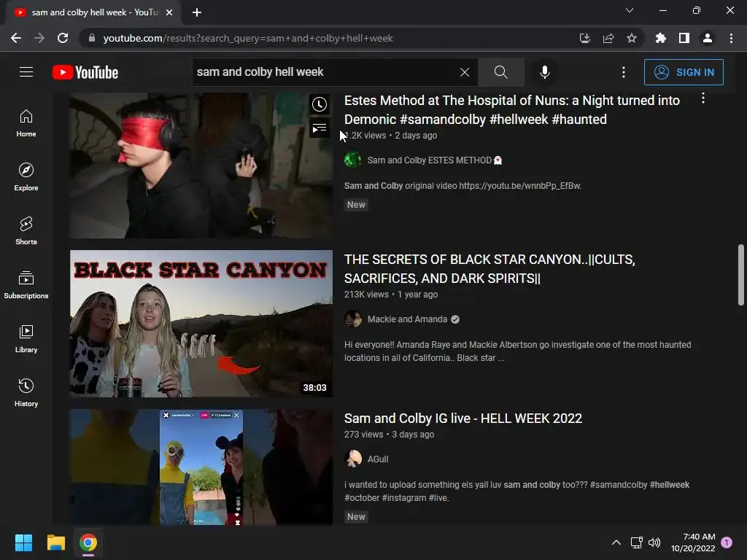This screenshot has height=560, width=747.
Task: Start voice search with microphone icon
Action: [544, 72]
